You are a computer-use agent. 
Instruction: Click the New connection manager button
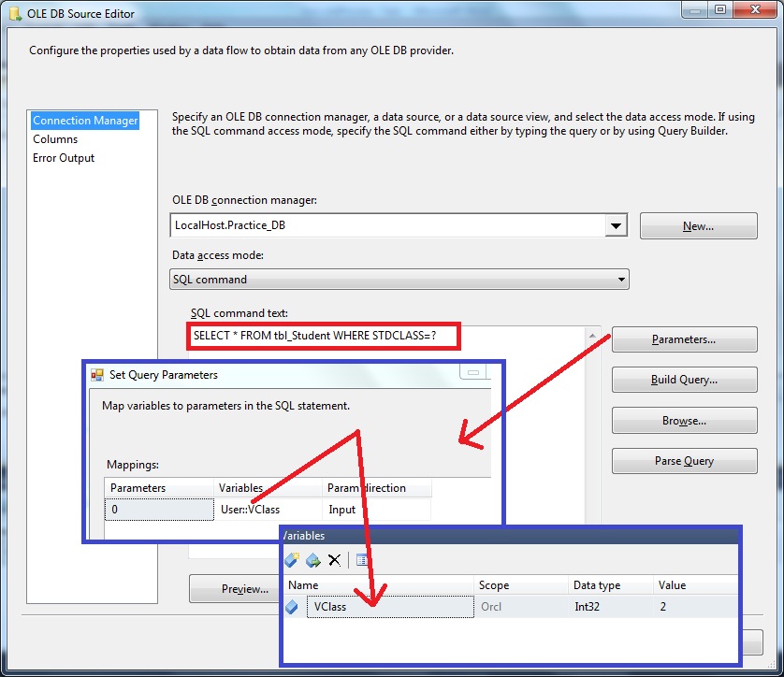click(x=698, y=225)
